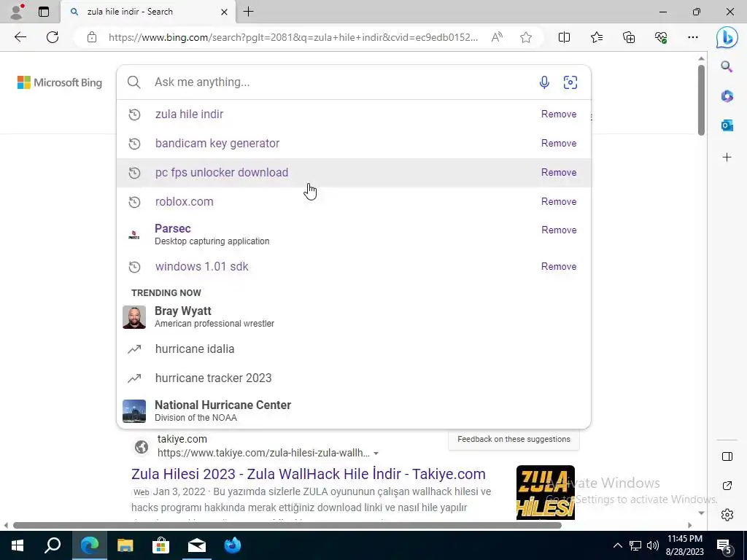Select trending Bray Wyatt
This screenshot has height=560, width=747.
click(x=354, y=317)
